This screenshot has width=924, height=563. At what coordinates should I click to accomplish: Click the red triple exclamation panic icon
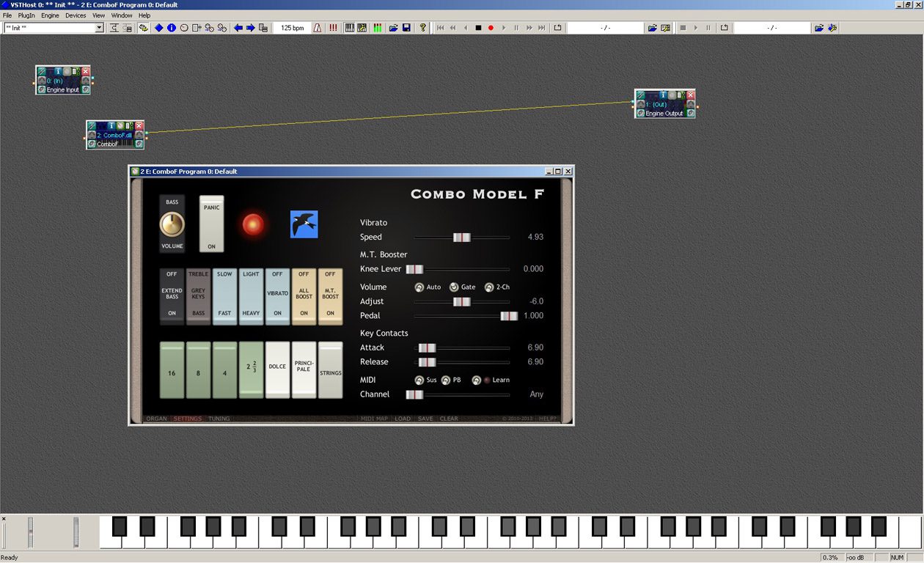point(333,28)
